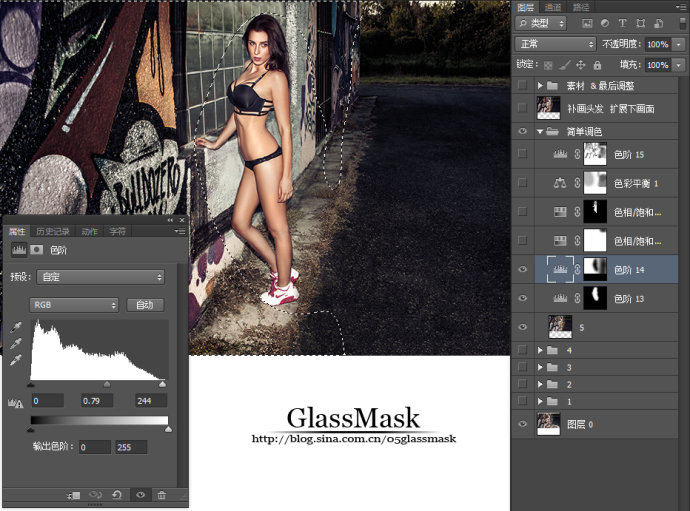Image resolution: width=690 pixels, height=511 pixels.
Task: Click the white output level slider handle
Action: [x=168, y=429]
